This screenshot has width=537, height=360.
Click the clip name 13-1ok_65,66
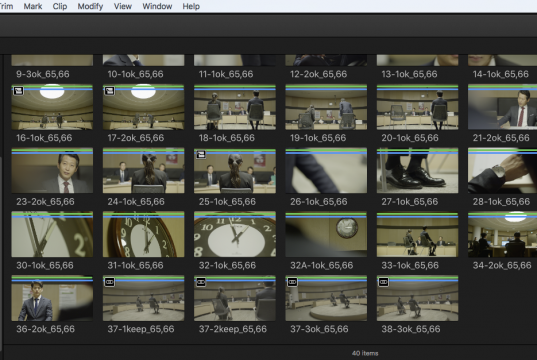click(x=409, y=74)
